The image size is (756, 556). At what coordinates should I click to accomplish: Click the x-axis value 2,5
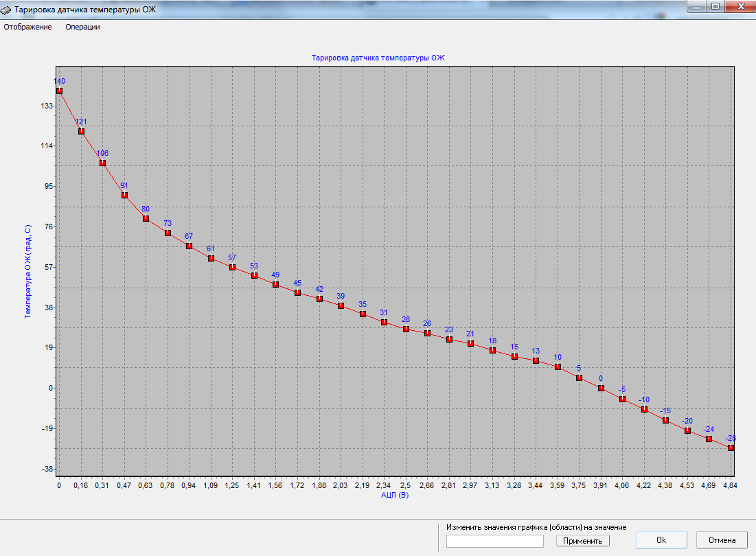click(406, 485)
